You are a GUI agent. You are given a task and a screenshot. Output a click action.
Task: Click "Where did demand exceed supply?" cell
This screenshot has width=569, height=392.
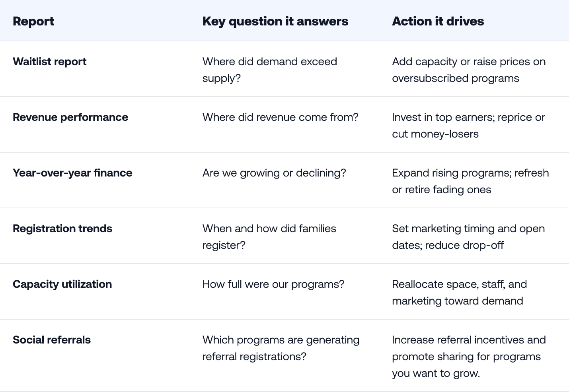[x=269, y=70]
